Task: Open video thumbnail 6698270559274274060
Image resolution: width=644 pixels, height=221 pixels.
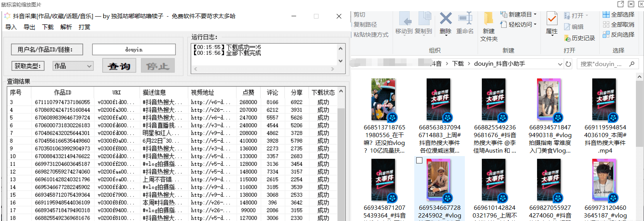Action: point(550,180)
